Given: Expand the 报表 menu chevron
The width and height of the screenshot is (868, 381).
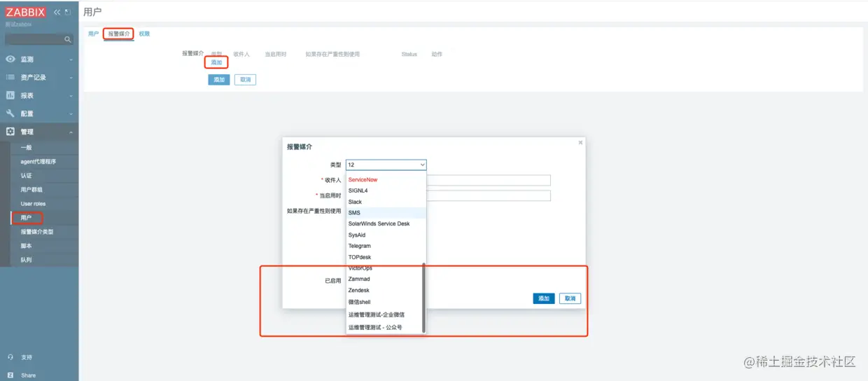Looking at the screenshot, I should click(x=71, y=96).
